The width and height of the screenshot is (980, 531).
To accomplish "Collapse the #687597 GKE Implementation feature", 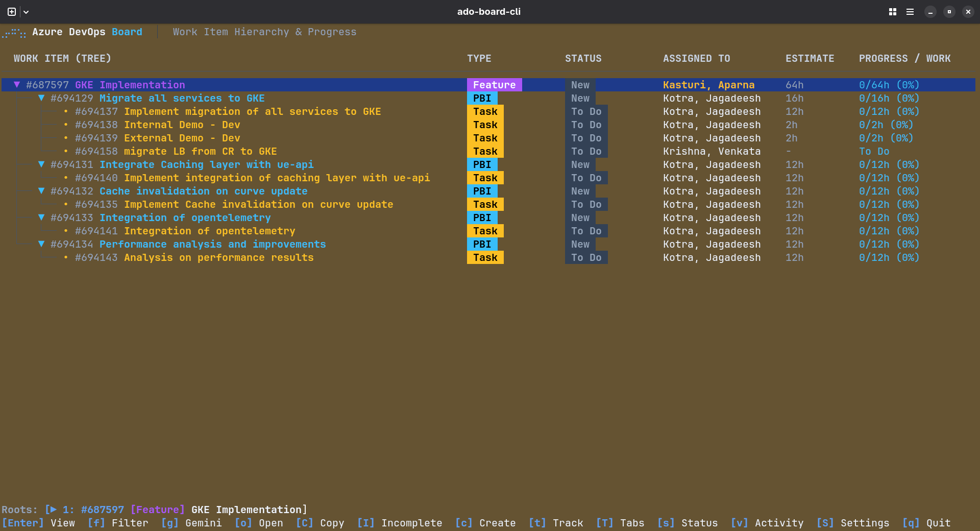I will pyautogui.click(x=17, y=85).
